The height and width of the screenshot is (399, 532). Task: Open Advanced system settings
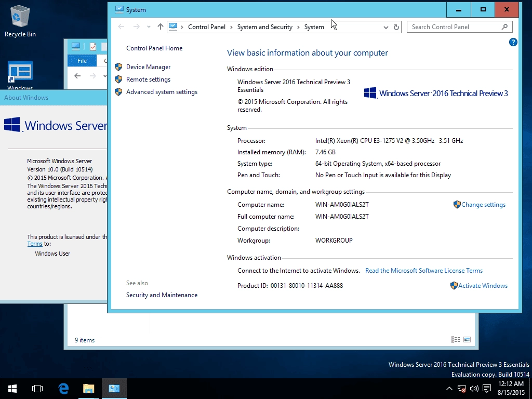(x=162, y=92)
